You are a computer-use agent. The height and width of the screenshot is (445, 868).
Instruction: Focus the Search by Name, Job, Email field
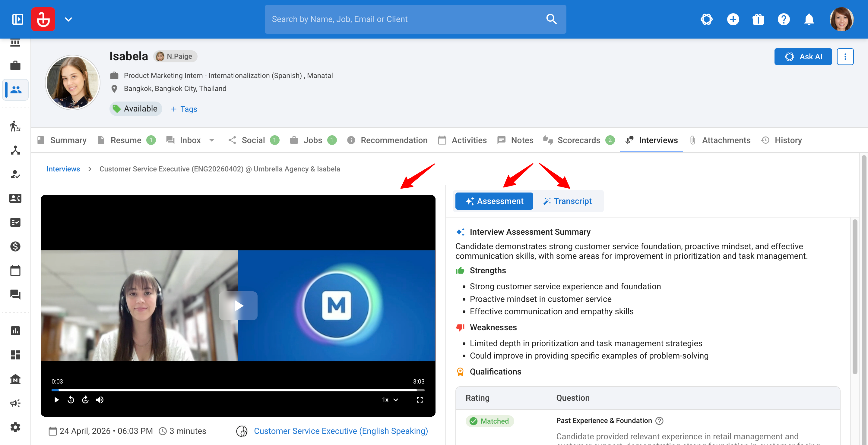coord(415,19)
